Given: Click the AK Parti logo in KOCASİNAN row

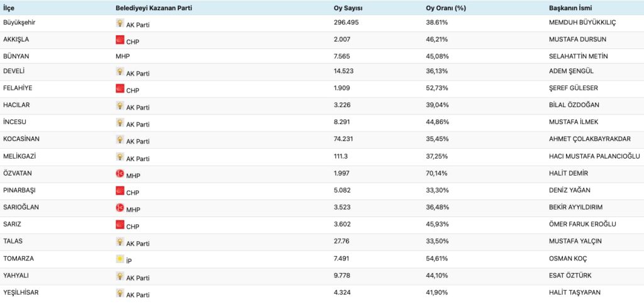Looking at the screenshot, I should coord(120,140).
